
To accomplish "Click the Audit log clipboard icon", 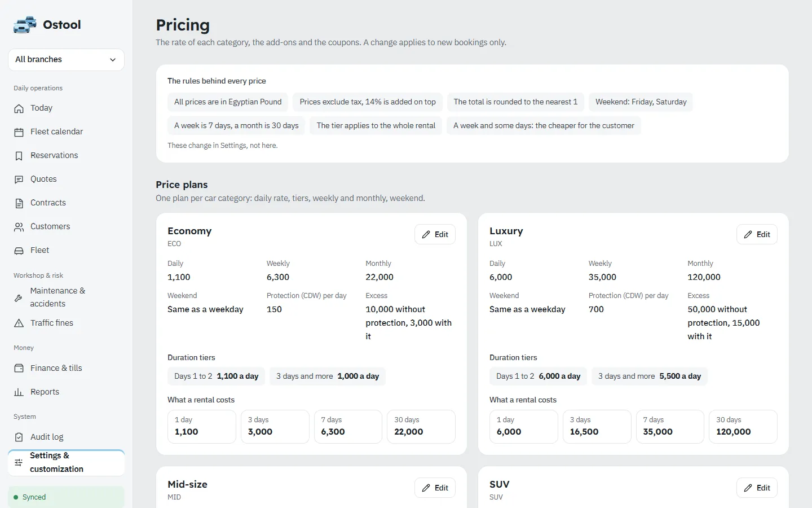I will 19,437.
